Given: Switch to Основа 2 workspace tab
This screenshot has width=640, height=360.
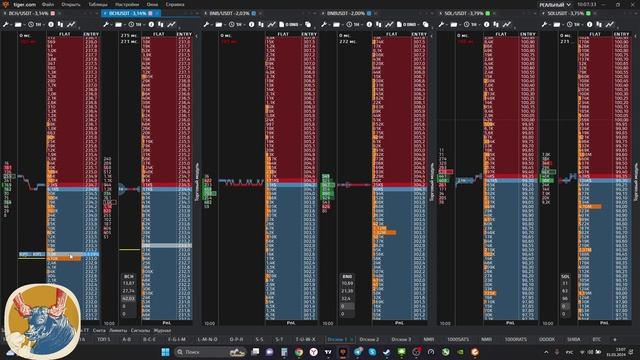Looking at the screenshot, I should 369,339.
